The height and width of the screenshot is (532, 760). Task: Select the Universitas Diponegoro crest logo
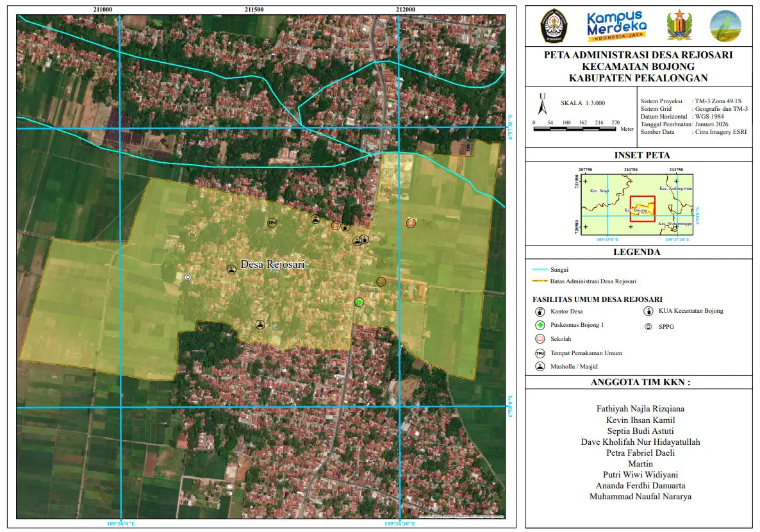(554, 26)
